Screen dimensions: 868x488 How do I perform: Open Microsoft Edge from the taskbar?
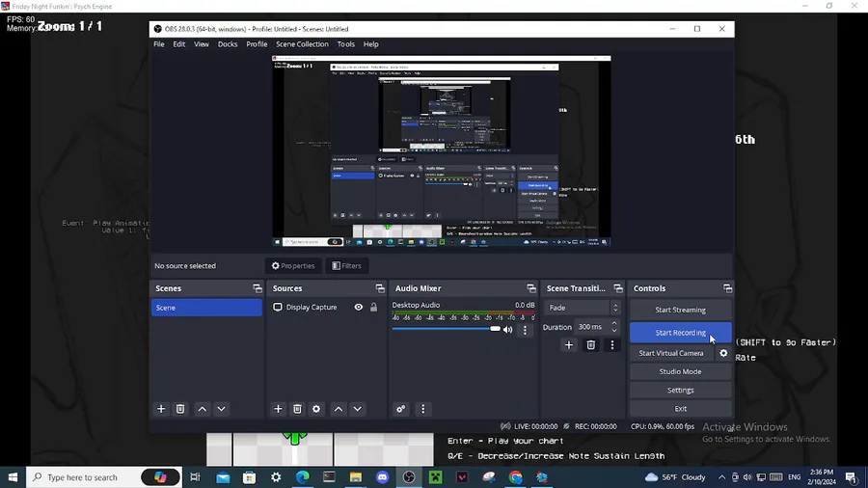pos(303,477)
